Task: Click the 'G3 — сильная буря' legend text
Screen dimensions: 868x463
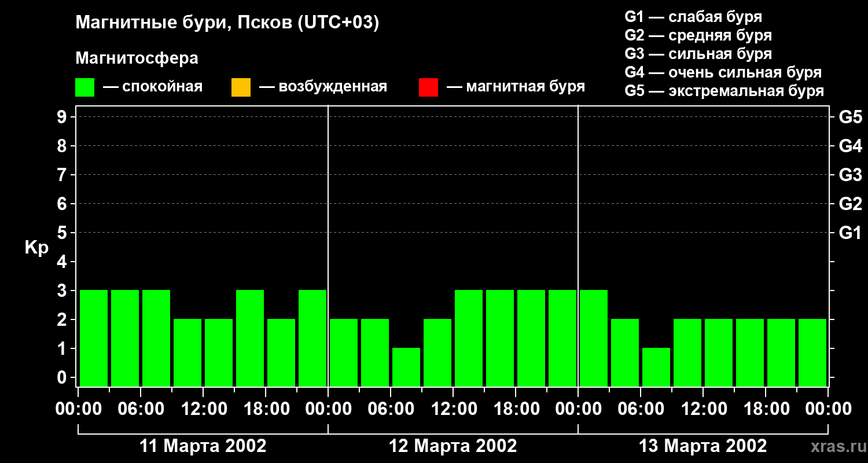Action: point(698,54)
